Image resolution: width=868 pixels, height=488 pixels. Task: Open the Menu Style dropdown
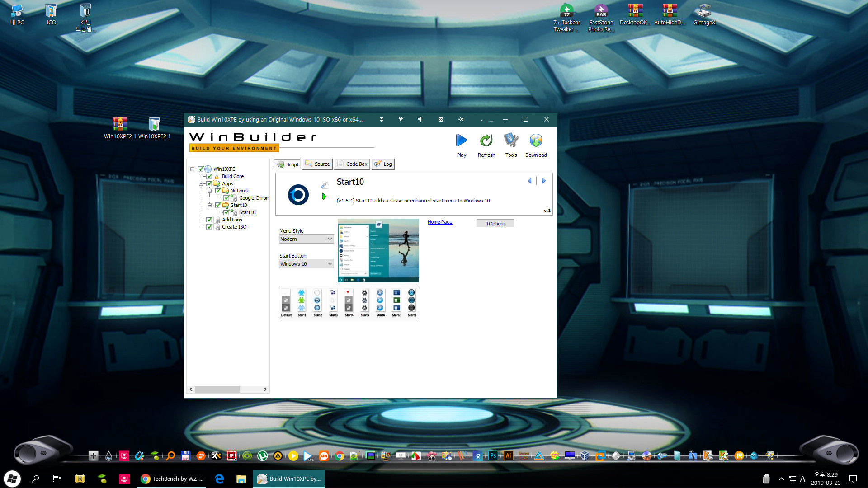pos(306,239)
